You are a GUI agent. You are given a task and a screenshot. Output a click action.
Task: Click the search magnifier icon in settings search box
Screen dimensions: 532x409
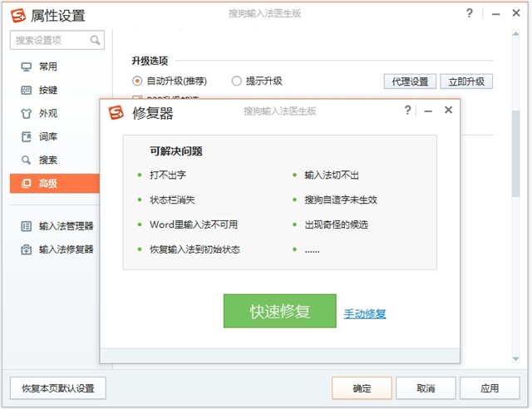(95, 41)
